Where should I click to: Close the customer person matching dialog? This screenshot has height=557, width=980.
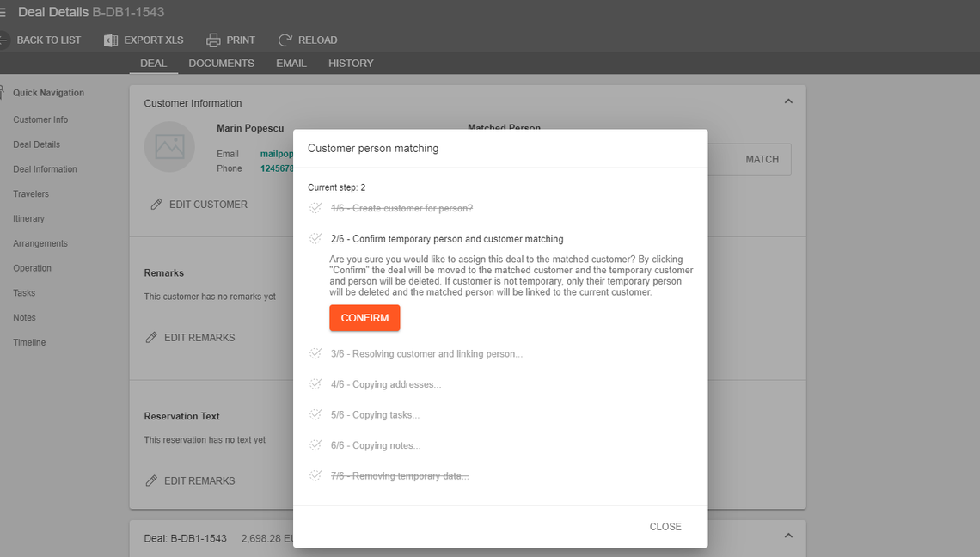[665, 527]
